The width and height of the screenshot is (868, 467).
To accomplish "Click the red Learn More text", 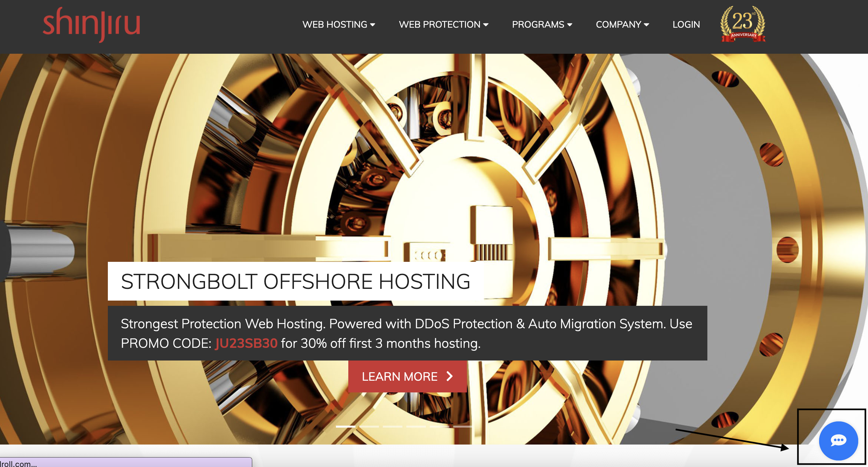I will 400,376.
